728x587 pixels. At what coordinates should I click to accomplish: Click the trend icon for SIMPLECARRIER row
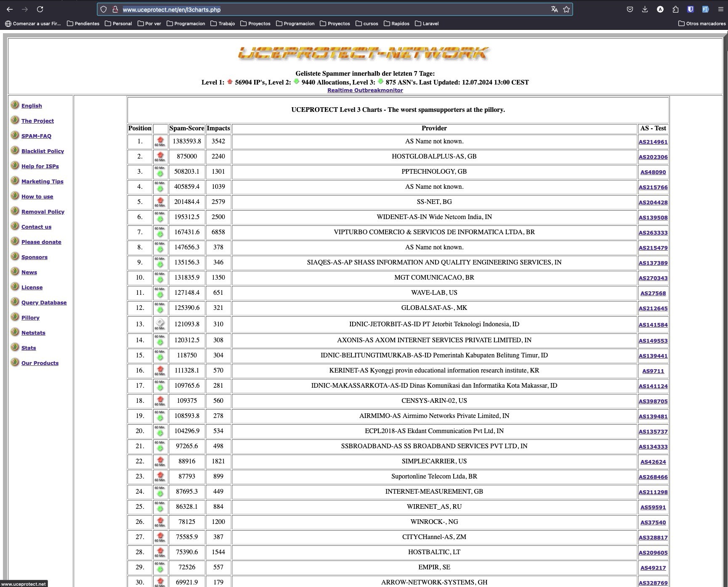coord(160,461)
